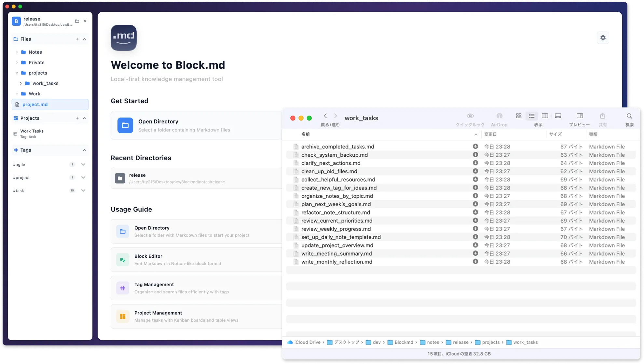Switch Finder to icon view

pos(519,116)
